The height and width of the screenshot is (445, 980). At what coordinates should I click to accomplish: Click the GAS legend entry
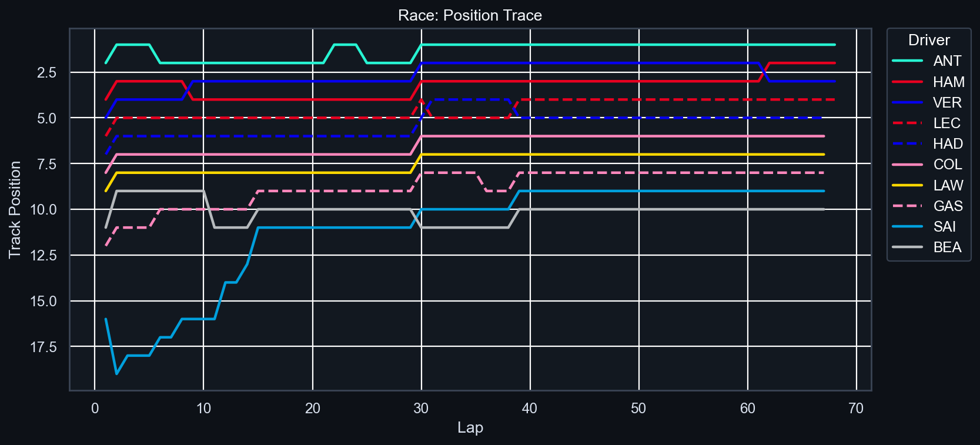927,206
